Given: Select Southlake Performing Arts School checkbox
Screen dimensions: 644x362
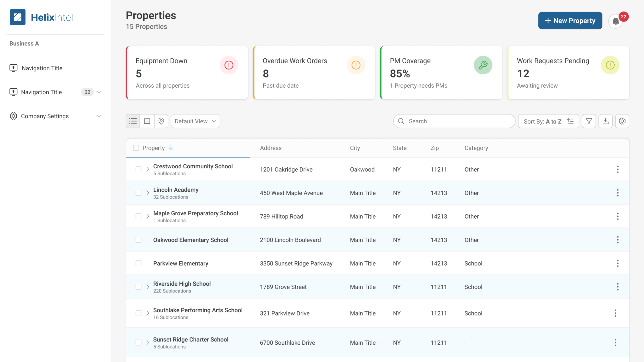Looking at the screenshot, I should click(139, 313).
